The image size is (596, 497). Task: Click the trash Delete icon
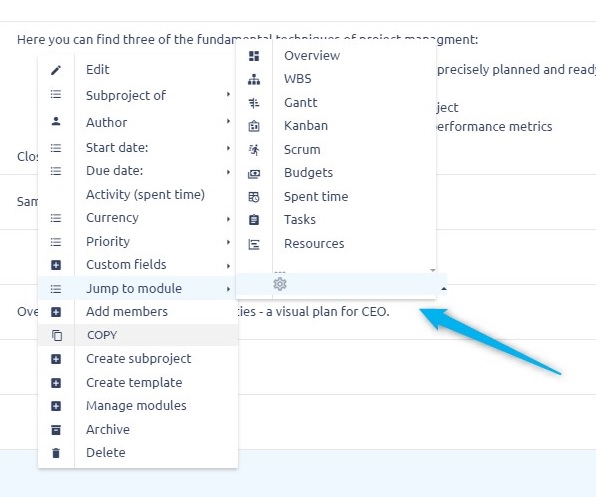[56, 453]
